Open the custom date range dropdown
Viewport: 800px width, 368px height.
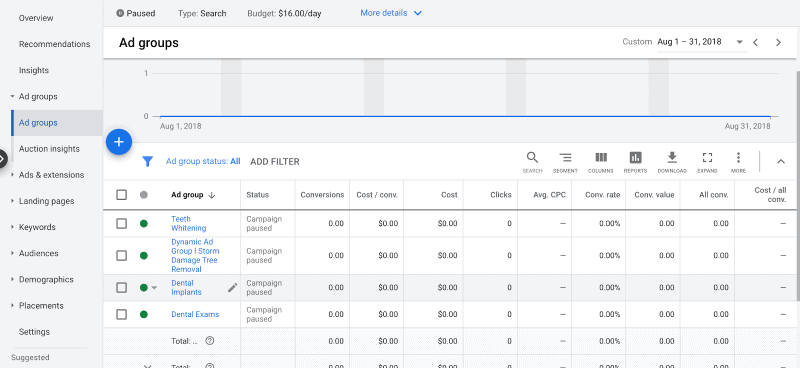(x=702, y=42)
